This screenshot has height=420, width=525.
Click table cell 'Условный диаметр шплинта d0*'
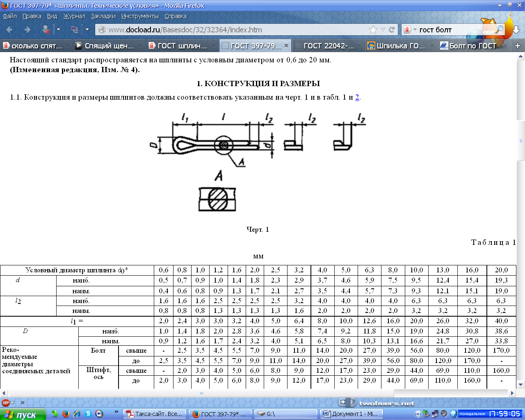click(x=77, y=270)
